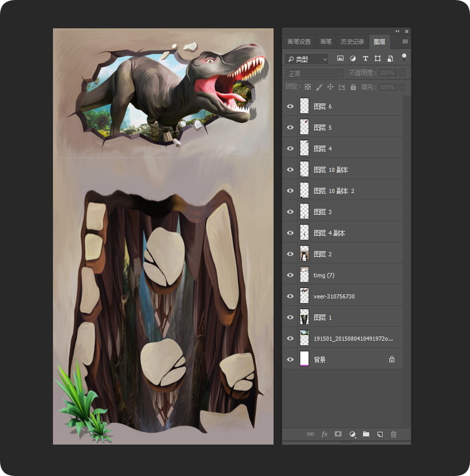The width and height of the screenshot is (470, 476).
Task: Select 图层 6 layer thumbnail
Action: coord(305,106)
